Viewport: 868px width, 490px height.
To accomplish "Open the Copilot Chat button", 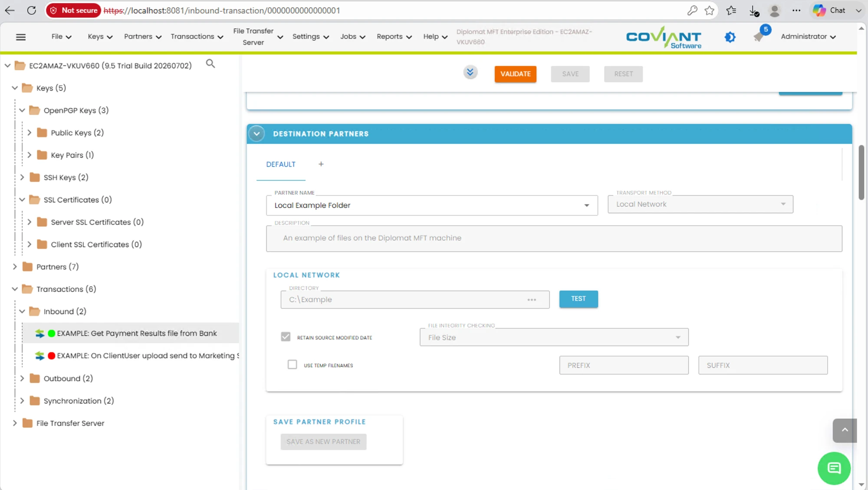I will coord(829,10).
